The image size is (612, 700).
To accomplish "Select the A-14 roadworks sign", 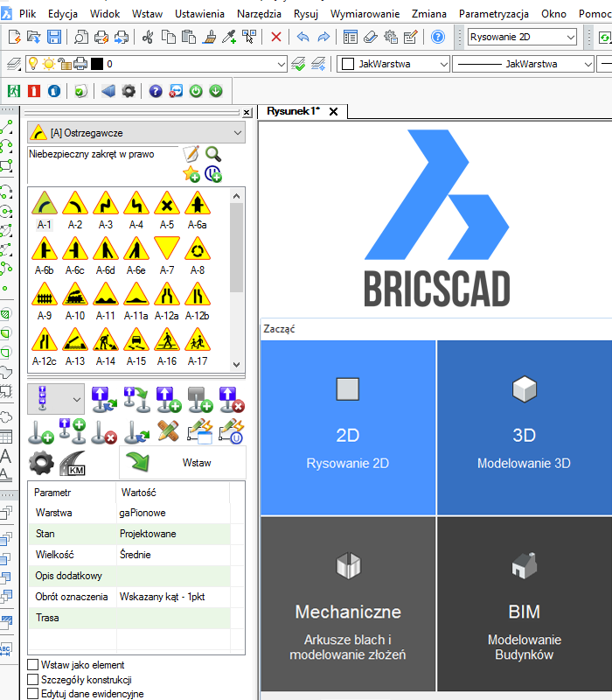I will click(x=106, y=339).
